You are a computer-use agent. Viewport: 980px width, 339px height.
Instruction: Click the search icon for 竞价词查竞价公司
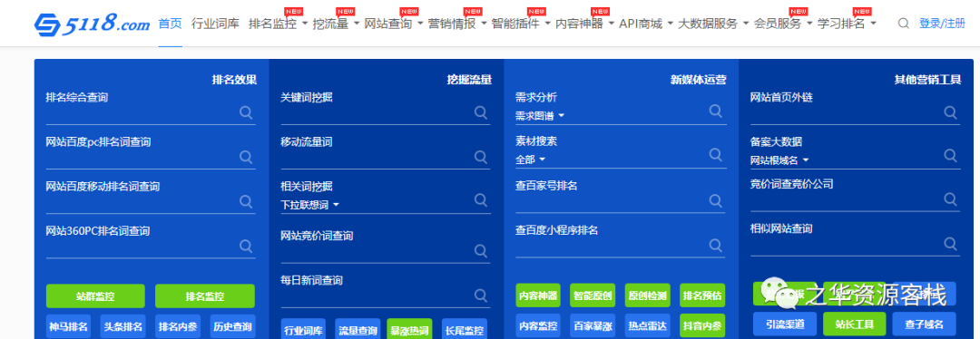tap(951, 199)
